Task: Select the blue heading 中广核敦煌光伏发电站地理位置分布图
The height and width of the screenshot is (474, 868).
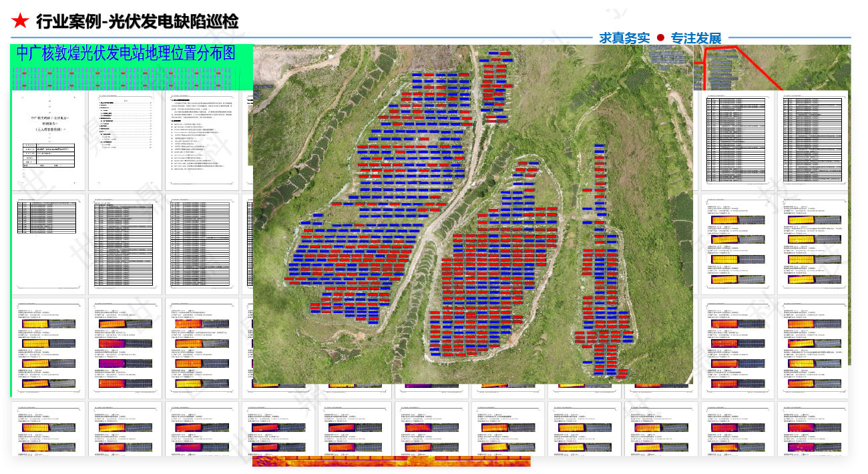Action: [126, 54]
